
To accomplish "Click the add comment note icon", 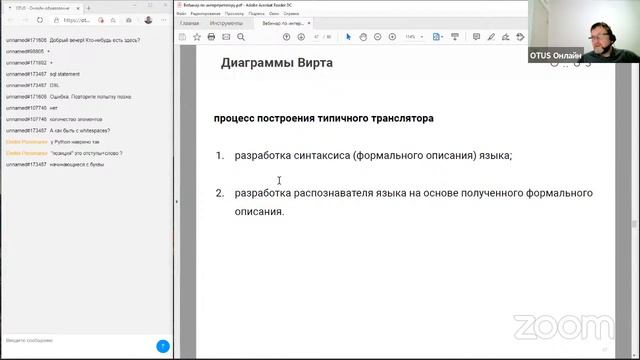I will coord(476,37).
